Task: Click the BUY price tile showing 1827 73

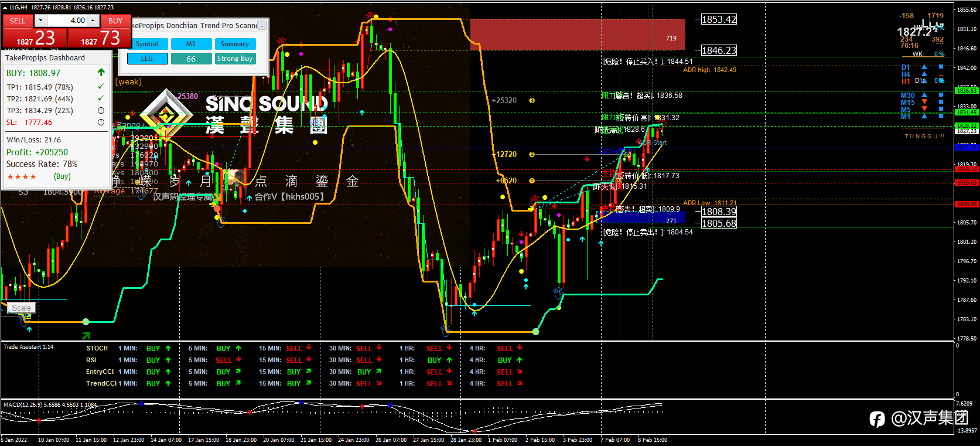Action: coord(100,38)
